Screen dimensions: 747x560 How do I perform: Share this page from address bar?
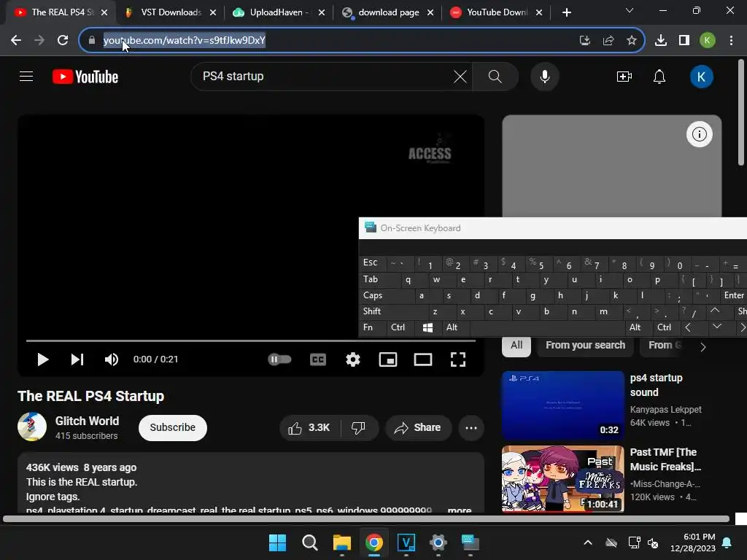608,41
